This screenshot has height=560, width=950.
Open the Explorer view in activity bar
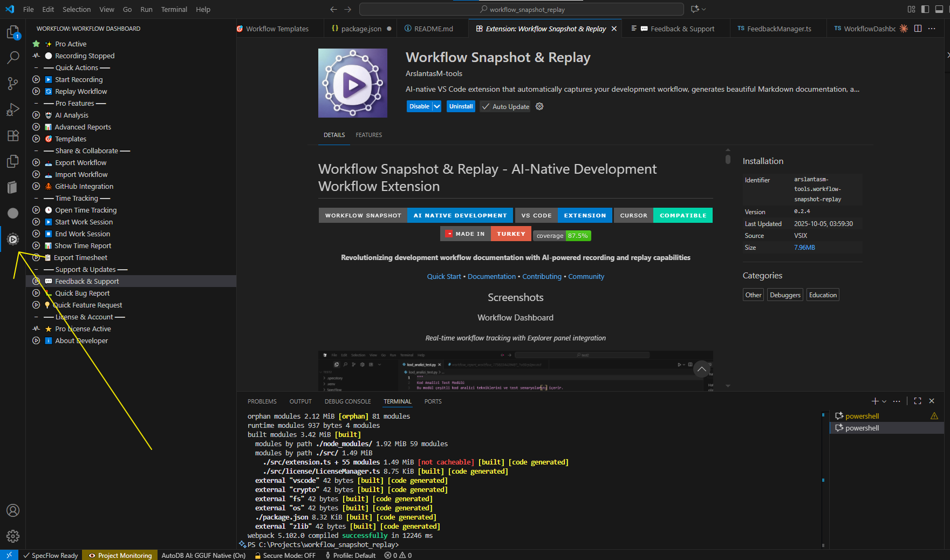click(x=12, y=32)
